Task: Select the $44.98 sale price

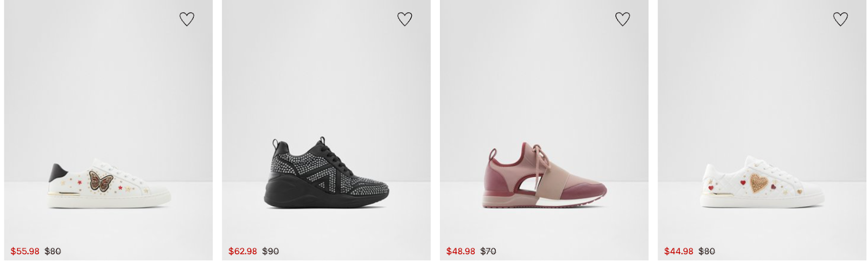Action: tap(679, 251)
